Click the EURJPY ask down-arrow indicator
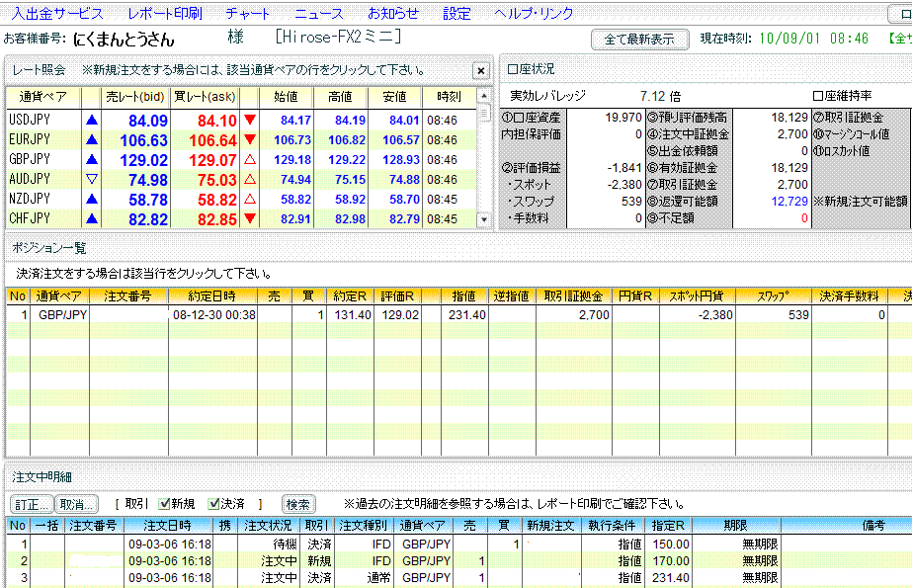This screenshot has height=588, width=913. [x=250, y=139]
